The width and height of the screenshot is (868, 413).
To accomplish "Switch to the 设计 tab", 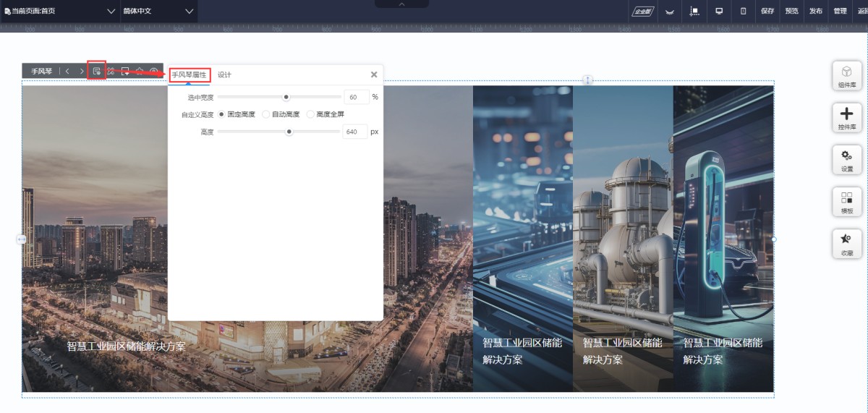I will [224, 74].
